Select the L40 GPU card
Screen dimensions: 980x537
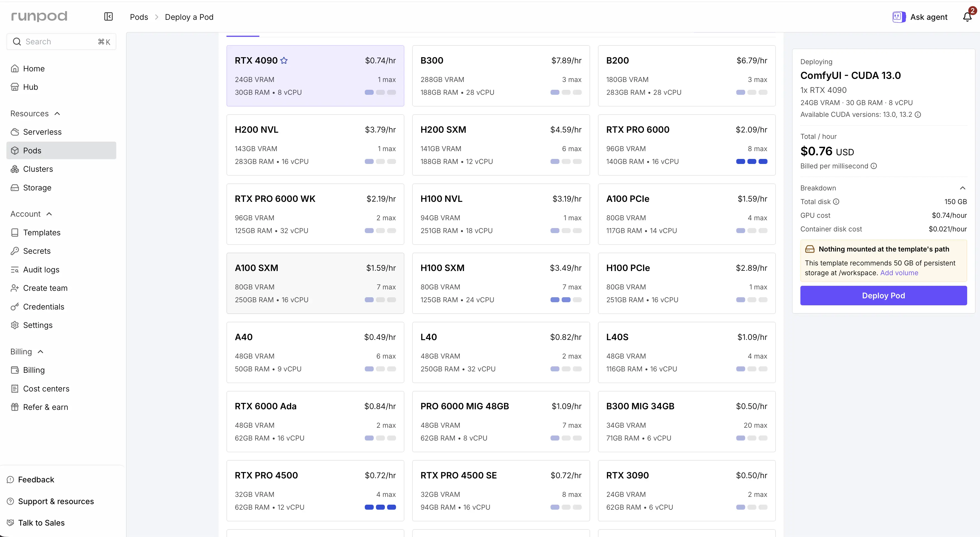(x=501, y=352)
